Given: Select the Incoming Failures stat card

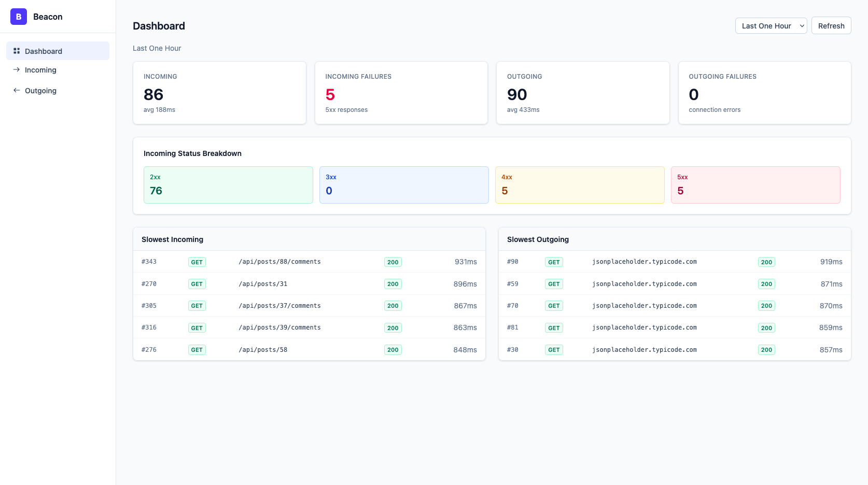Looking at the screenshot, I should pos(401,93).
